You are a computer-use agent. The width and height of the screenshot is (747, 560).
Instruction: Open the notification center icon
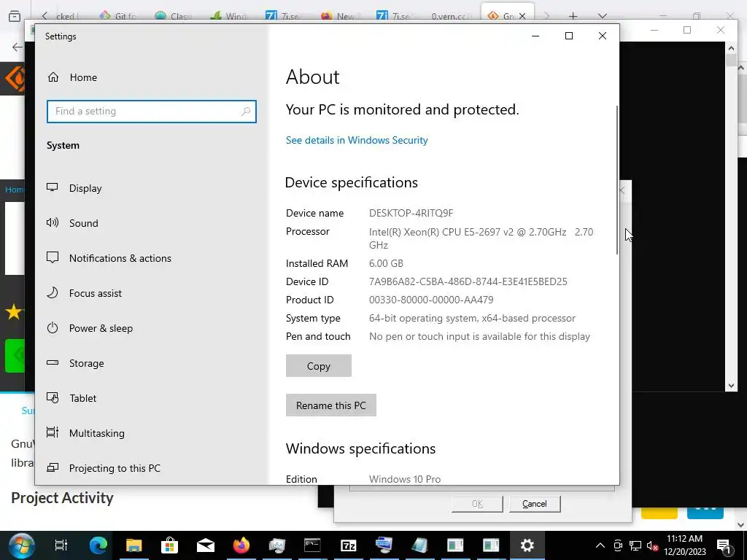pos(724,545)
